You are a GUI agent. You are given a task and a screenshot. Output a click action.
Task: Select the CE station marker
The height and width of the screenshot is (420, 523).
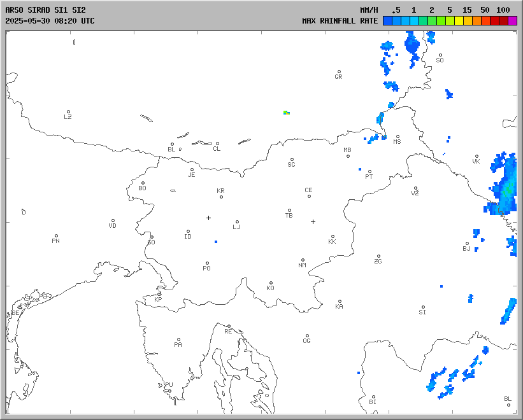309,196
